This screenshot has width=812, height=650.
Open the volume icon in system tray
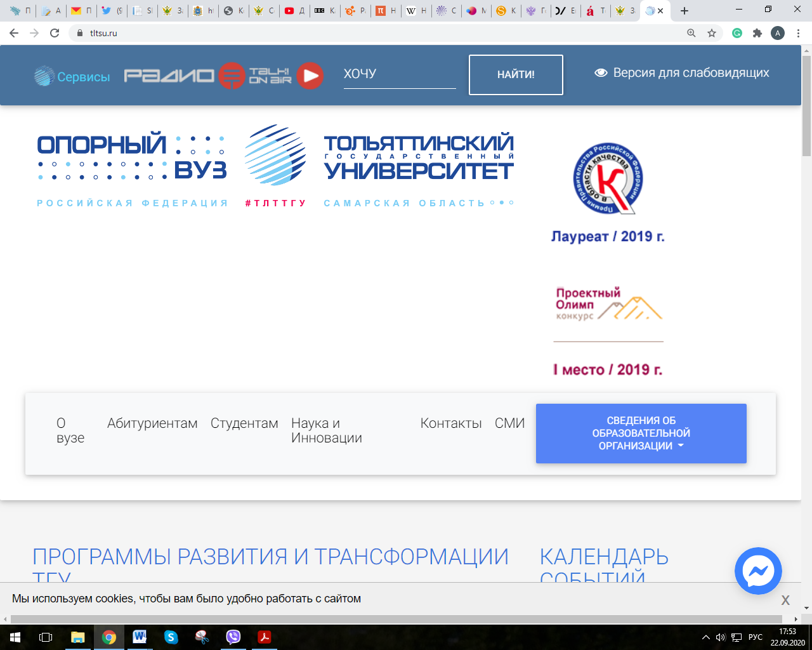(x=721, y=637)
